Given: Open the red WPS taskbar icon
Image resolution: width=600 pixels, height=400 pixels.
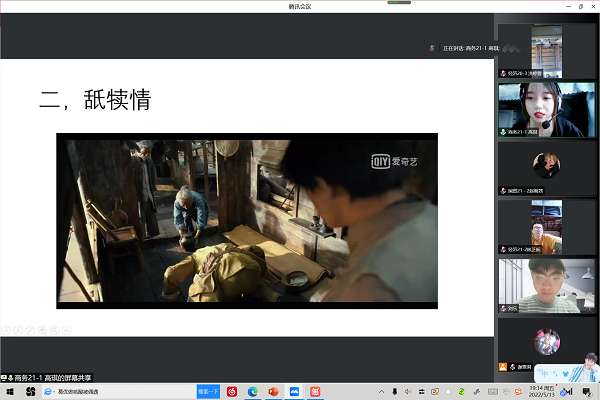Looking at the screenshot, I should pyautogui.click(x=316, y=392).
